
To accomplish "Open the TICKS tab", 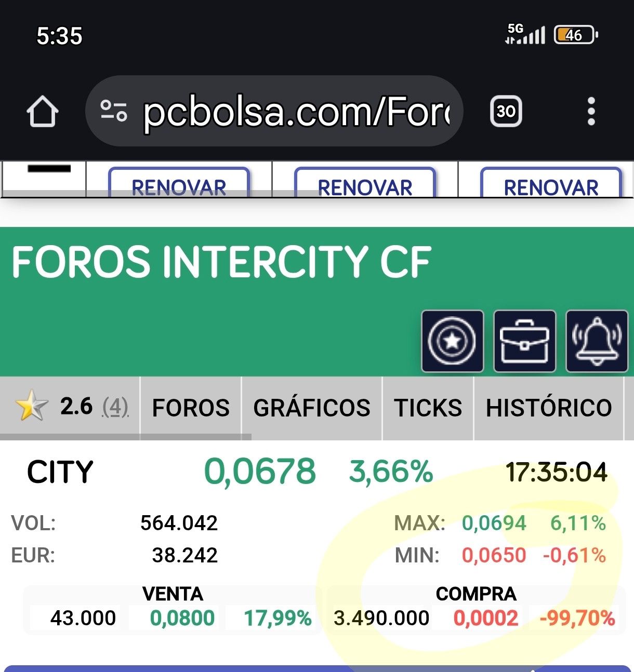I will (x=428, y=408).
